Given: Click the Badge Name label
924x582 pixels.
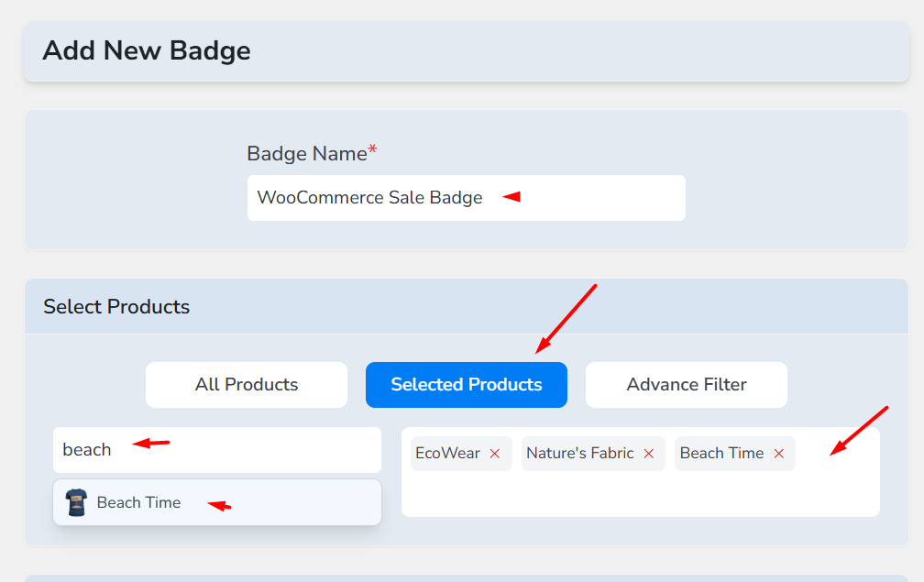Looking at the screenshot, I should [306, 154].
